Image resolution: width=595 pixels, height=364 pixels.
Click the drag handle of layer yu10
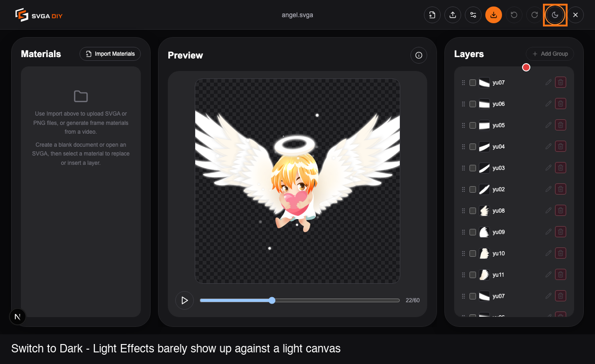pos(463,253)
